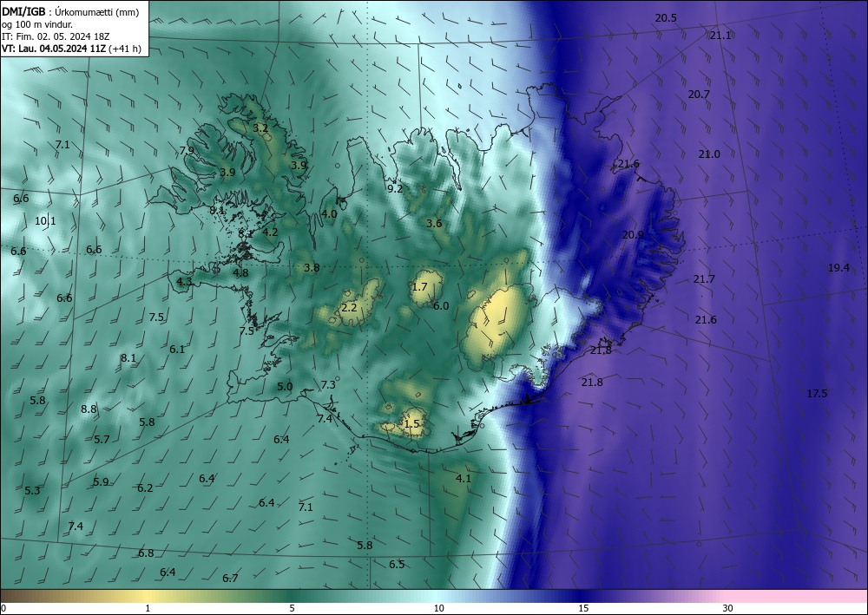Click the 10 tick on the color scale
The width and height of the screenshot is (868, 615).
pos(438,608)
